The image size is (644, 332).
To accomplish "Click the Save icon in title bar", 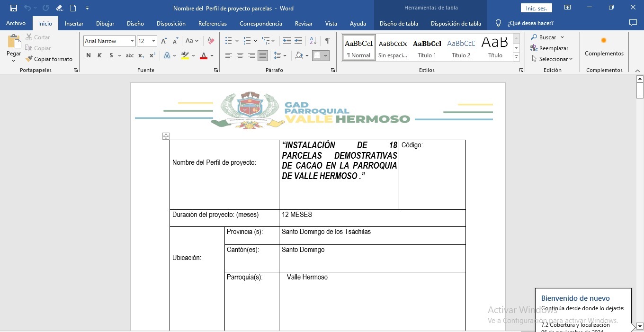I will tap(14, 8).
